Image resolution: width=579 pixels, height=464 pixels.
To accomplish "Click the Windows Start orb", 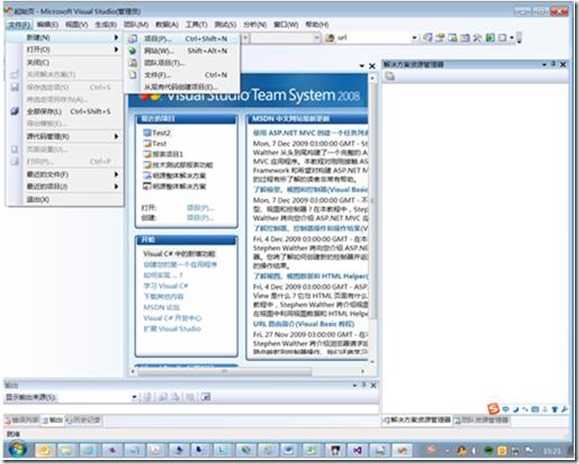I will click(x=17, y=450).
